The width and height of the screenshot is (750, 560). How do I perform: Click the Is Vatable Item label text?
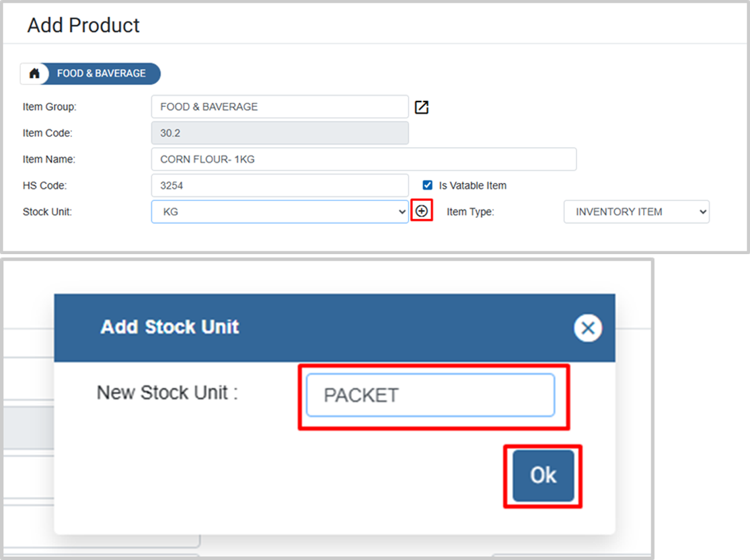(472, 186)
